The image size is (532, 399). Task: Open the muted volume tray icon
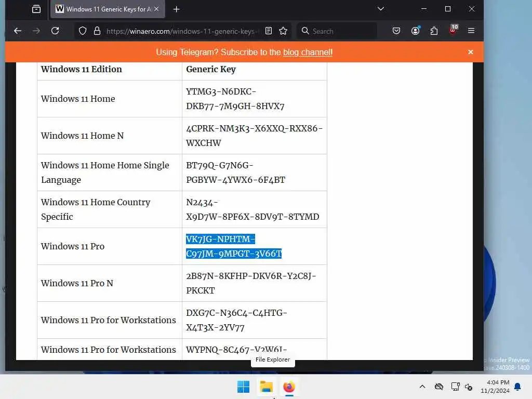click(469, 387)
